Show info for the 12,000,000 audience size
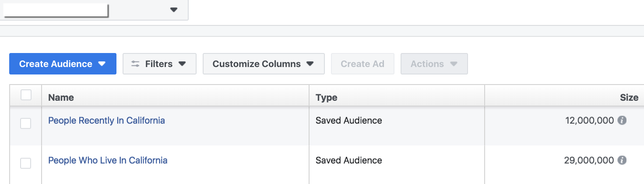Screen dimensions: 644x184 (622, 120)
